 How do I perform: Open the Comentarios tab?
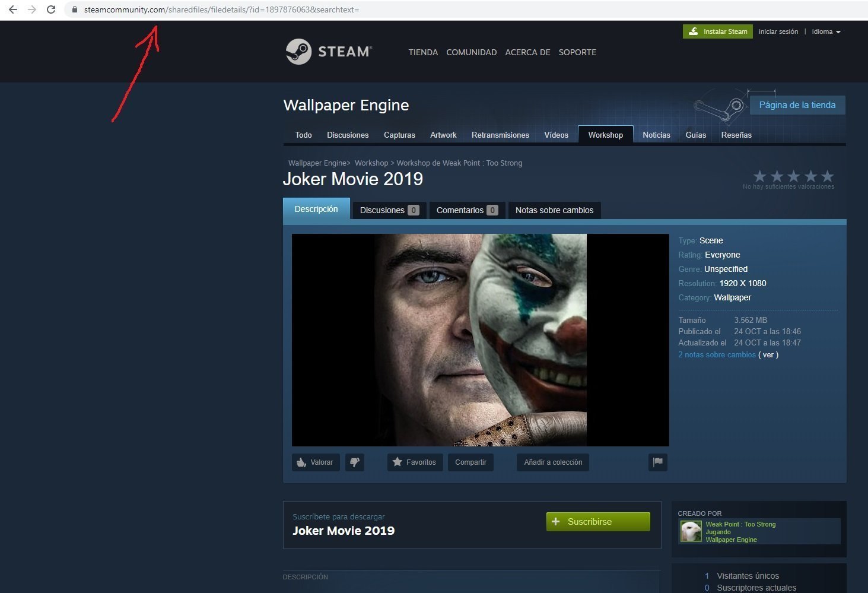pyautogui.click(x=467, y=210)
